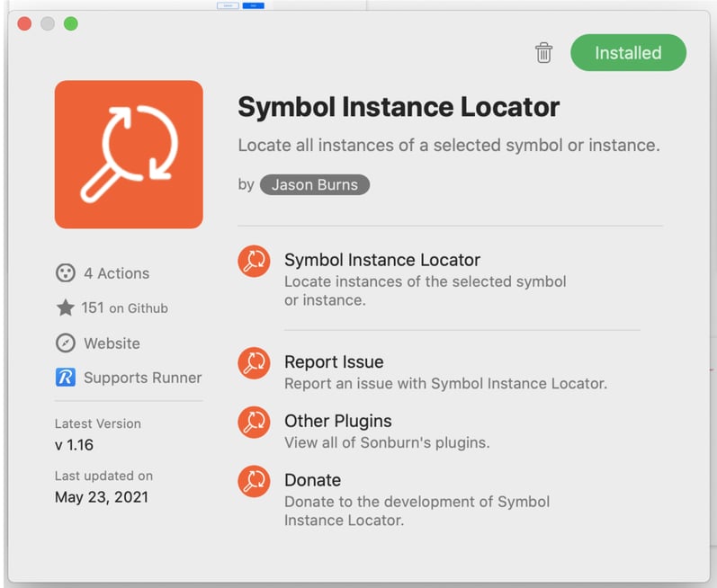
Task: Select the Report Issue action
Action: (334, 362)
